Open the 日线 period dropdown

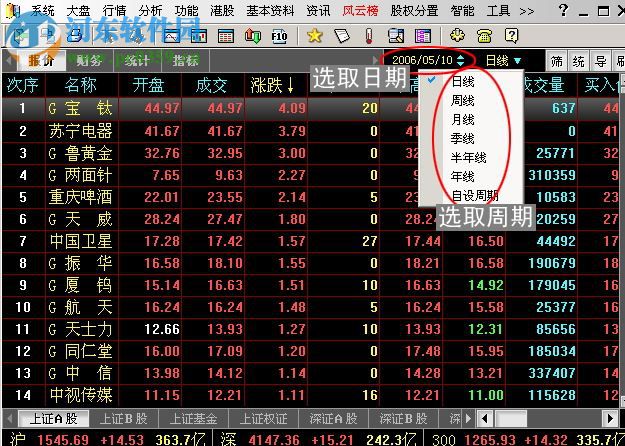click(503, 61)
